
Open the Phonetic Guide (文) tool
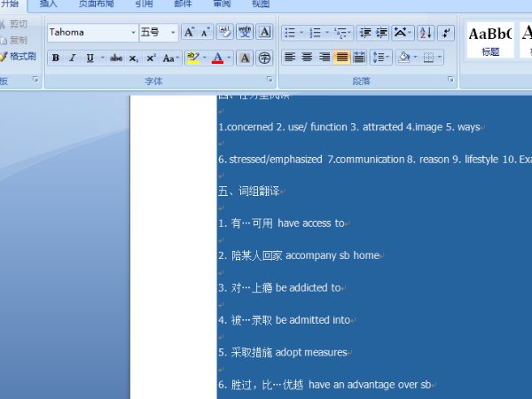[x=245, y=33]
